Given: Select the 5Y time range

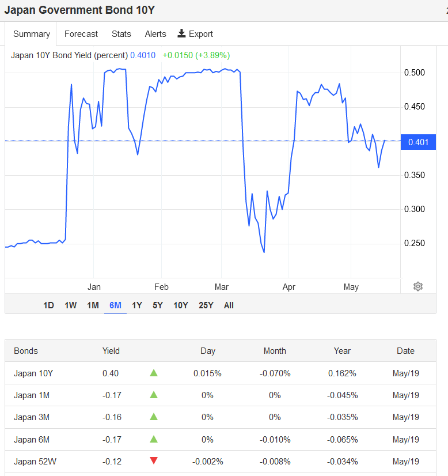Looking at the screenshot, I should [158, 305].
